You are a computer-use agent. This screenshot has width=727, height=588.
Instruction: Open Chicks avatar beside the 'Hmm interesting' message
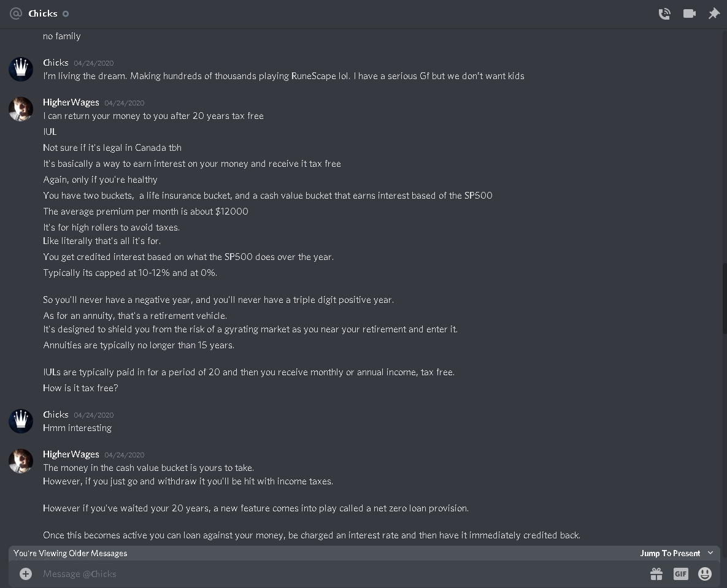(x=21, y=421)
